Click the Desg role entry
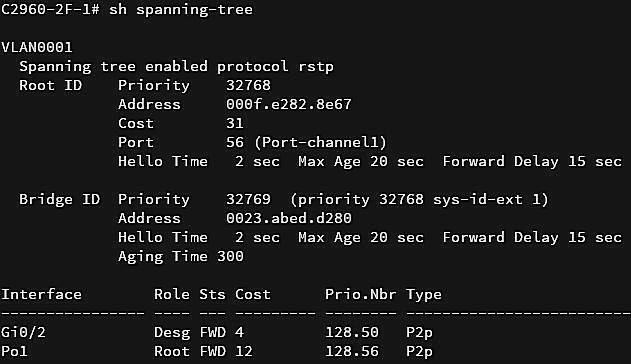The height and width of the screenshot is (364, 631). (x=172, y=333)
